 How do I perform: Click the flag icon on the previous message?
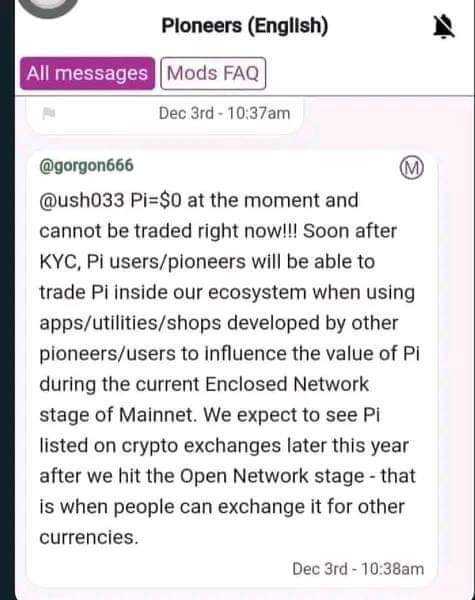[x=49, y=113]
